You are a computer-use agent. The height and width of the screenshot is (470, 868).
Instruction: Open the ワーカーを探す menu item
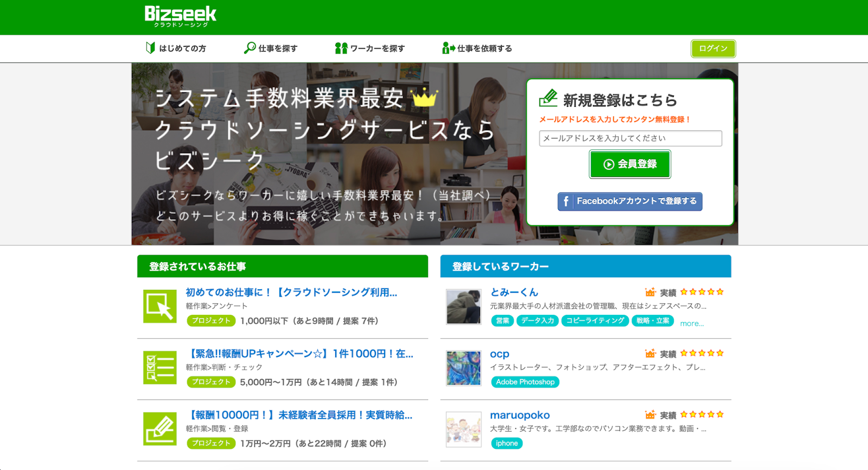tap(370, 48)
